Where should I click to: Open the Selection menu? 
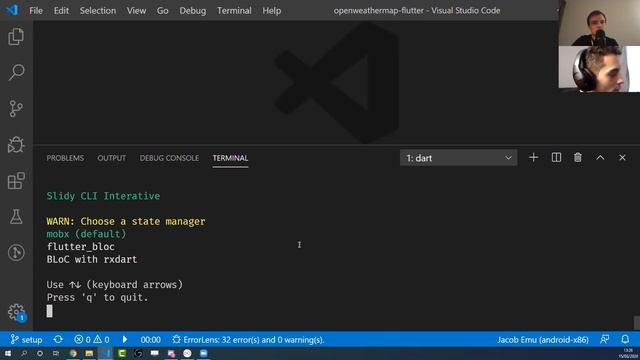coord(98,11)
